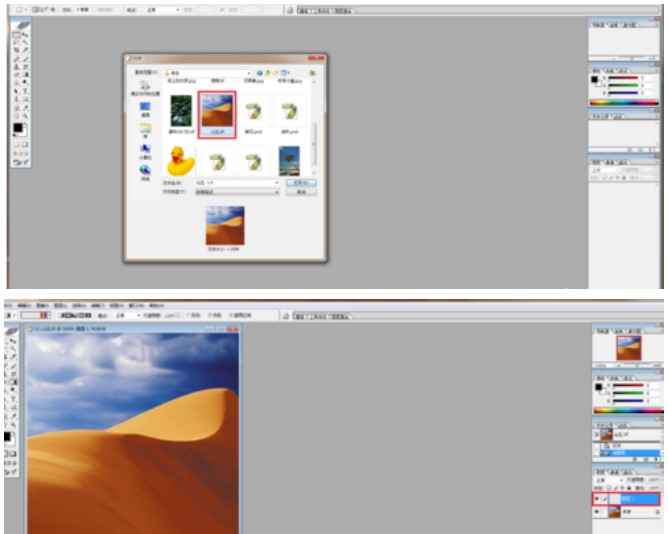Go to Recent Places in Open dialog sidebar

coord(145,88)
